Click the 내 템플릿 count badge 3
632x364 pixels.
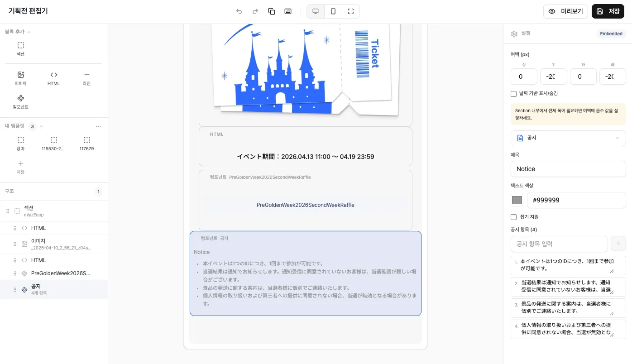[32, 126]
